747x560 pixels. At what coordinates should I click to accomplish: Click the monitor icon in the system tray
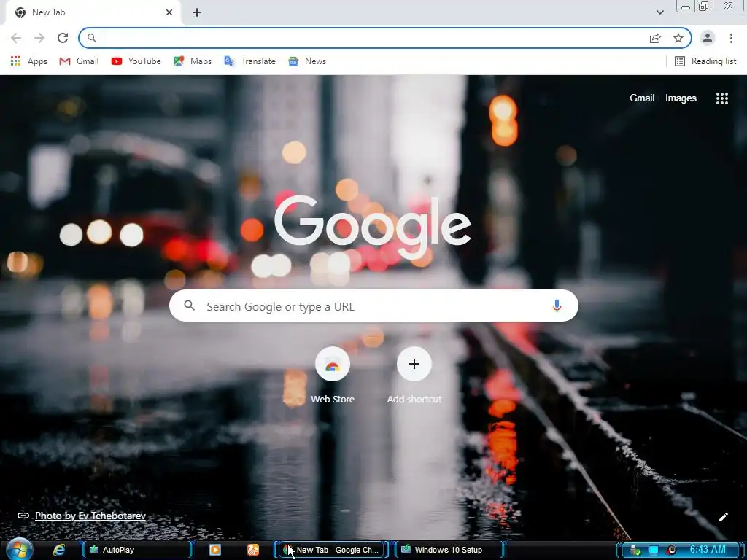point(654,550)
